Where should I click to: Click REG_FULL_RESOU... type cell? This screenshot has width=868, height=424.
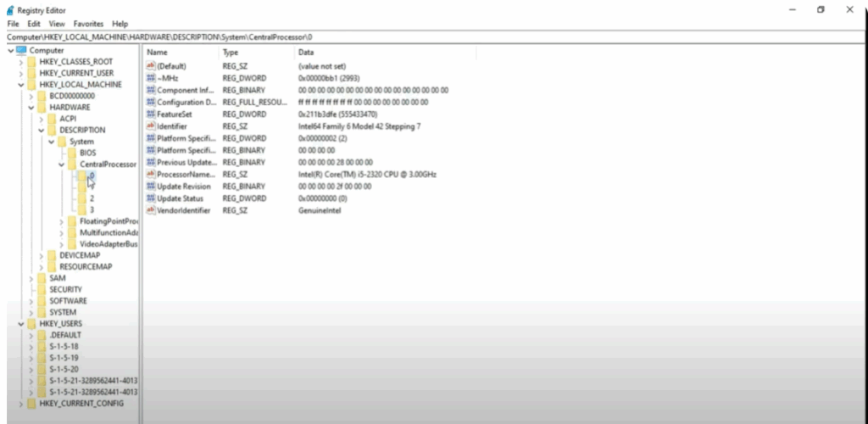255,103
